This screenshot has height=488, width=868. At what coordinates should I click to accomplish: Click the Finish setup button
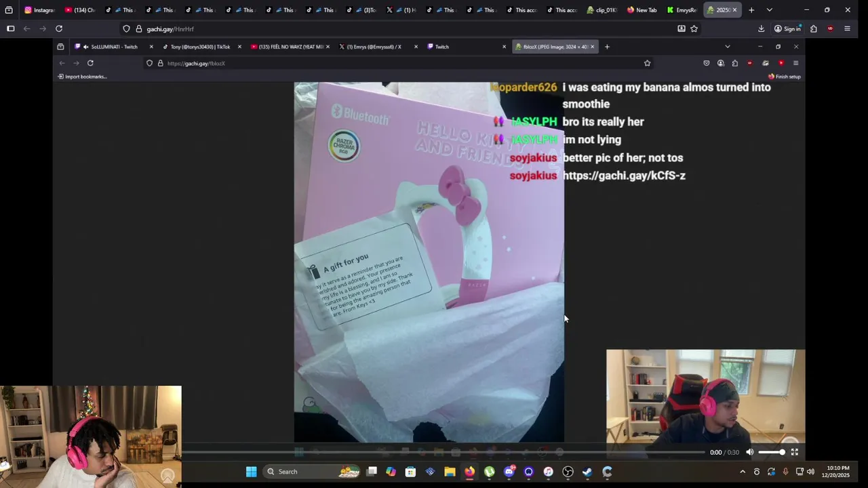(x=785, y=77)
